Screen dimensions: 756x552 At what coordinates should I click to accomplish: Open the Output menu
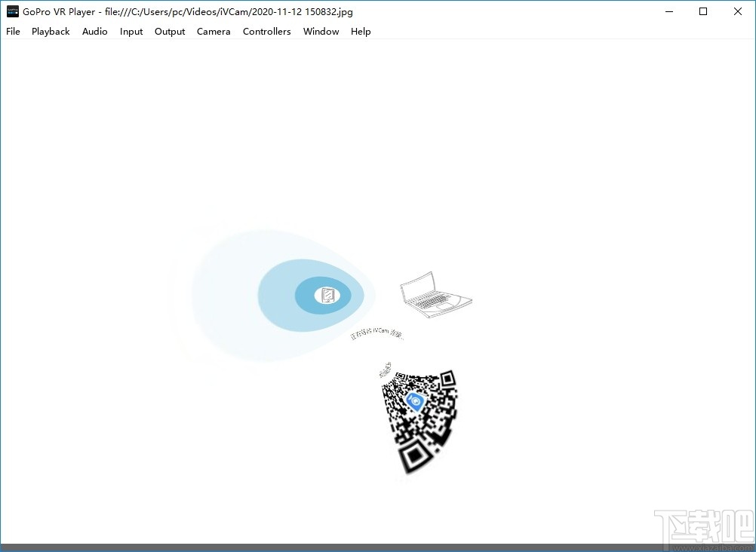tap(170, 32)
